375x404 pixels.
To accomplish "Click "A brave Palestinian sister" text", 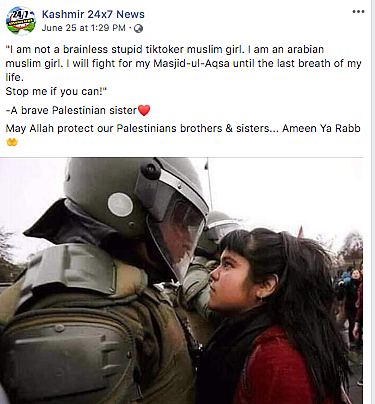I will point(74,110).
